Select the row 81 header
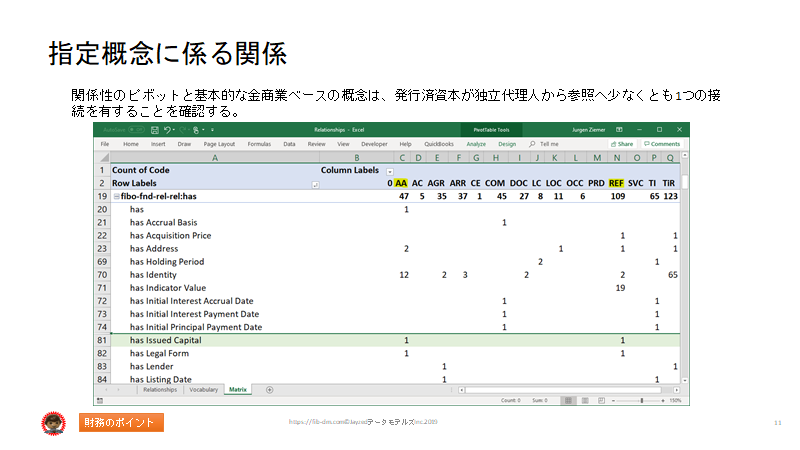 click(102, 340)
